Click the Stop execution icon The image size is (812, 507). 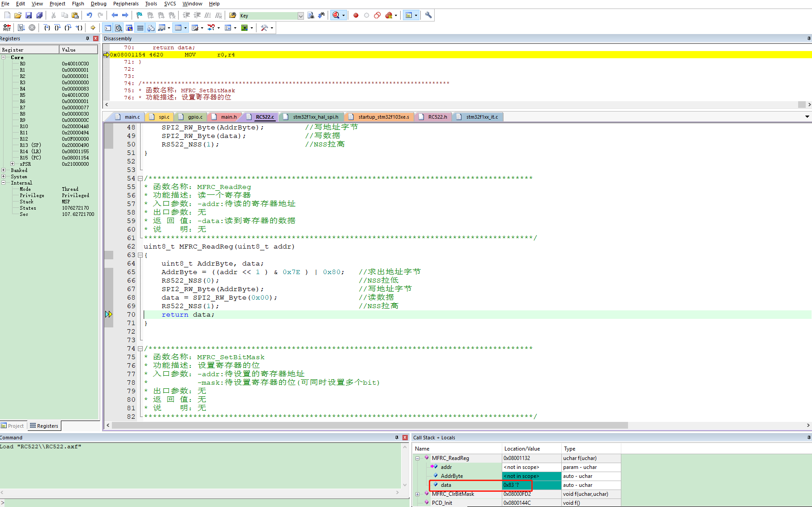(x=32, y=28)
